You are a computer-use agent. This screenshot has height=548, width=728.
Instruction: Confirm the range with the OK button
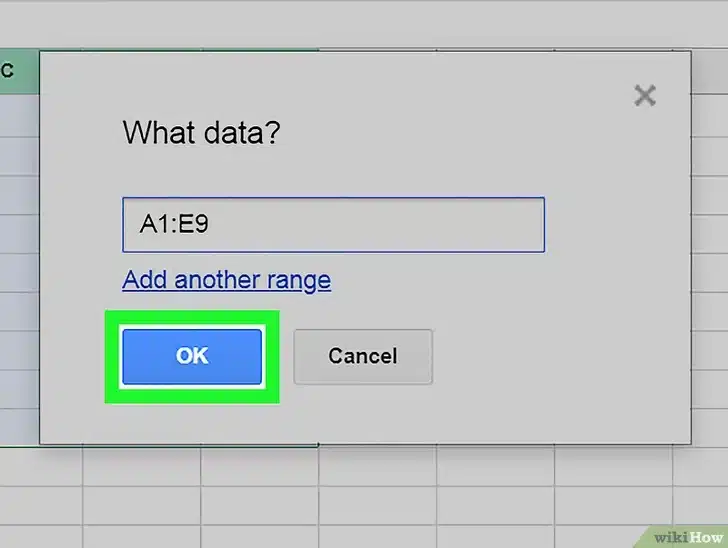[x=191, y=357]
